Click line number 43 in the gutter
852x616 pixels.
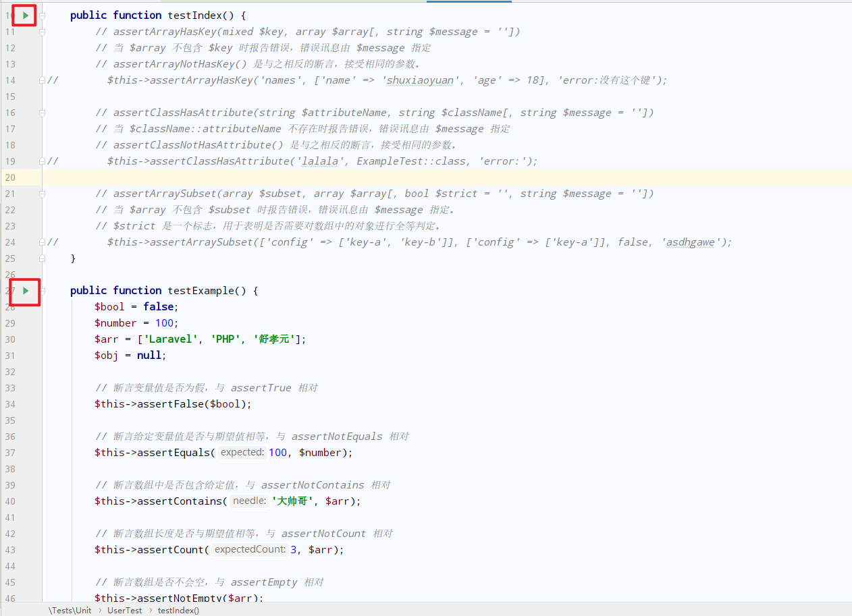(10, 549)
